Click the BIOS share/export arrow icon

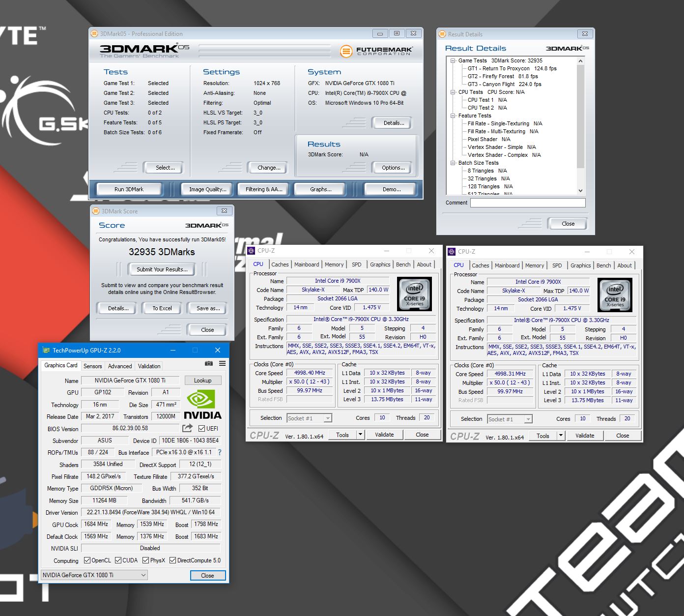point(187,428)
